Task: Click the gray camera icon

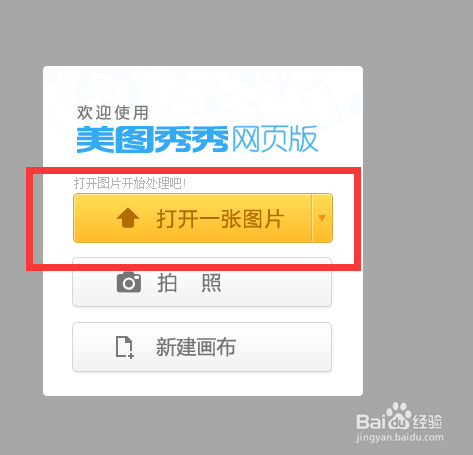Action: coord(129,282)
